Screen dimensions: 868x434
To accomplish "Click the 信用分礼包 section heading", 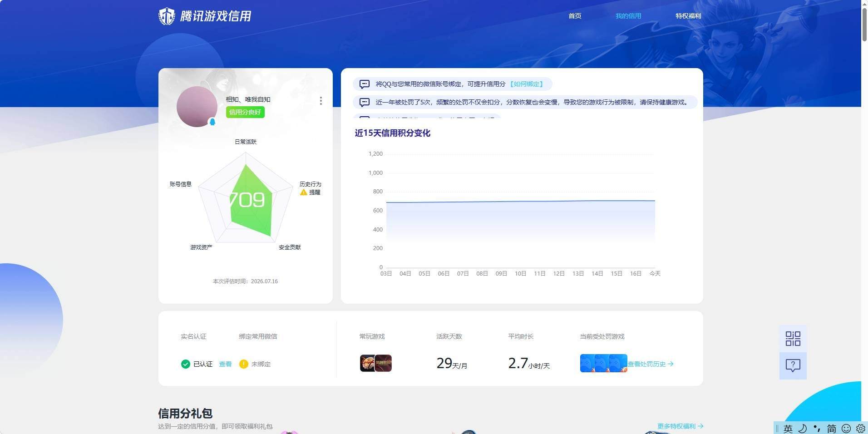I will point(185,414).
